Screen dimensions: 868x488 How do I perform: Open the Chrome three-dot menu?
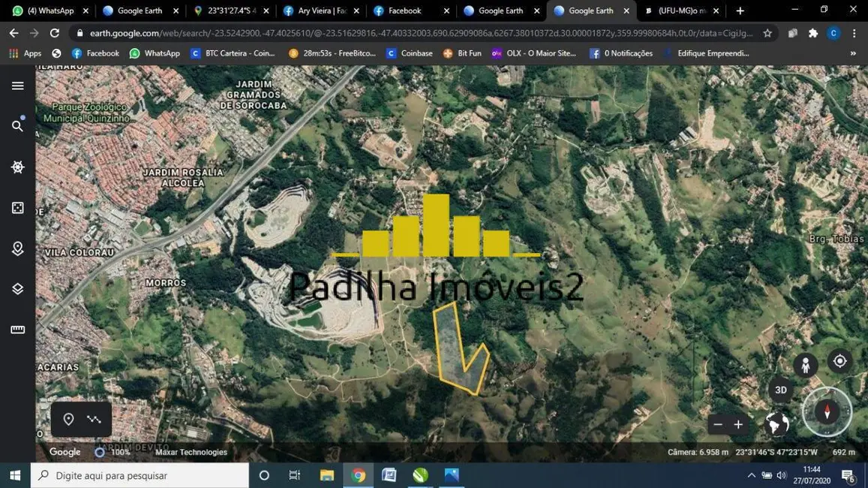(x=854, y=33)
